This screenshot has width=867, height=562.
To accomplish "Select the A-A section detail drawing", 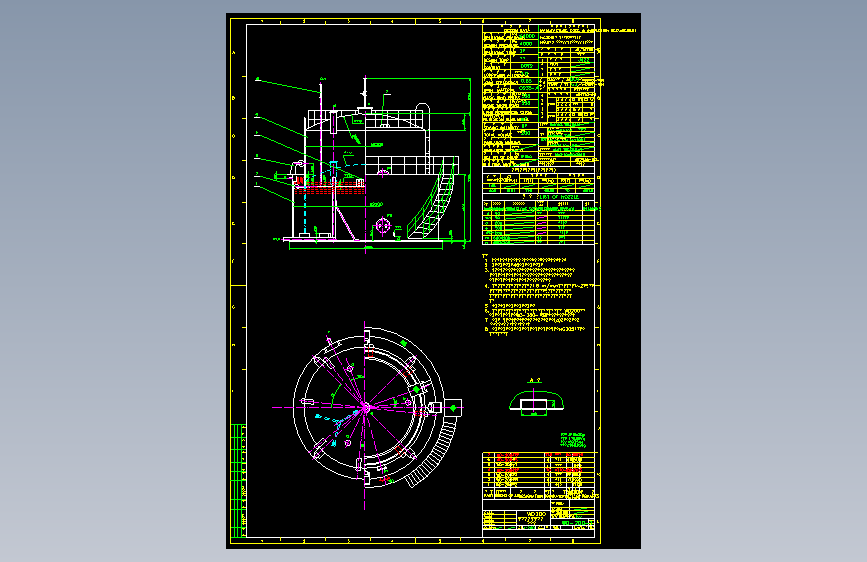I will pyautogui.click(x=536, y=399).
